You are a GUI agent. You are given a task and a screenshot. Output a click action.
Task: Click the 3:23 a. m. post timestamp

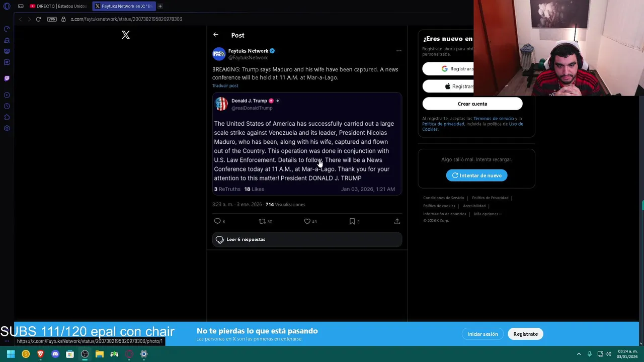click(237, 205)
